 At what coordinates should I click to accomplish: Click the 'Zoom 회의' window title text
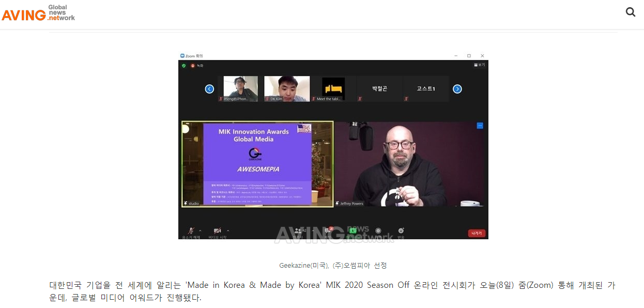pos(194,56)
